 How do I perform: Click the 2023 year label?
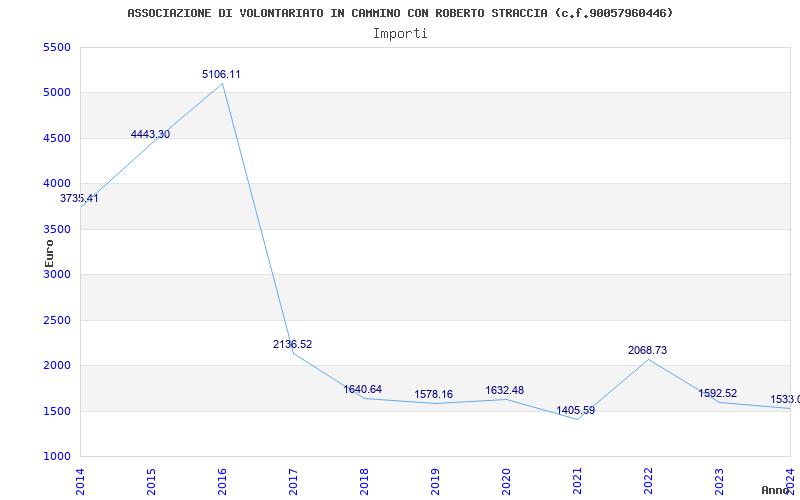[x=719, y=482]
